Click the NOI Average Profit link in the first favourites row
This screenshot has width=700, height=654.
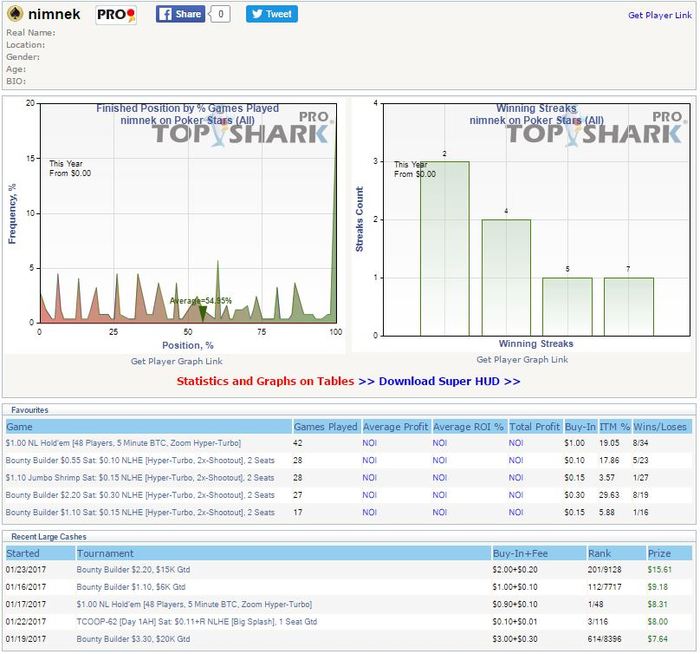tap(369, 443)
